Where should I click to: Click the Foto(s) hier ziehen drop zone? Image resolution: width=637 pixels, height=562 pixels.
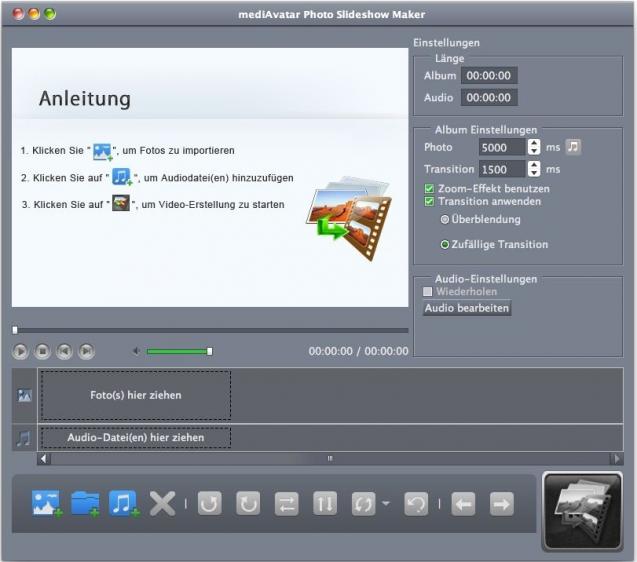136,395
